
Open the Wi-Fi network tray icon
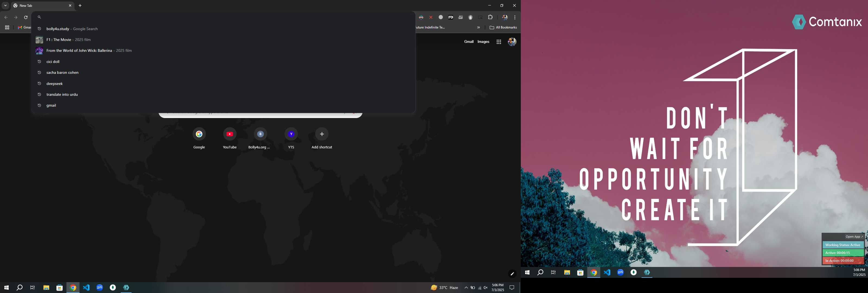[x=480, y=288]
